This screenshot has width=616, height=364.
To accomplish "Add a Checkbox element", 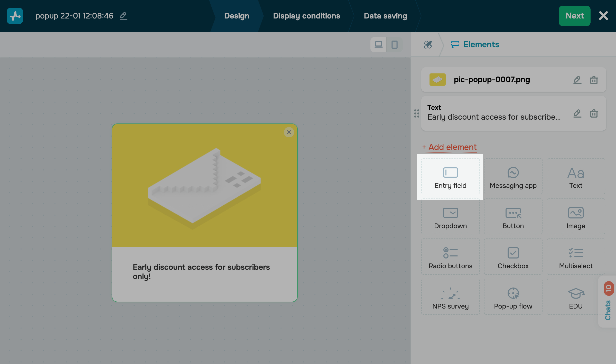I will pyautogui.click(x=513, y=257).
